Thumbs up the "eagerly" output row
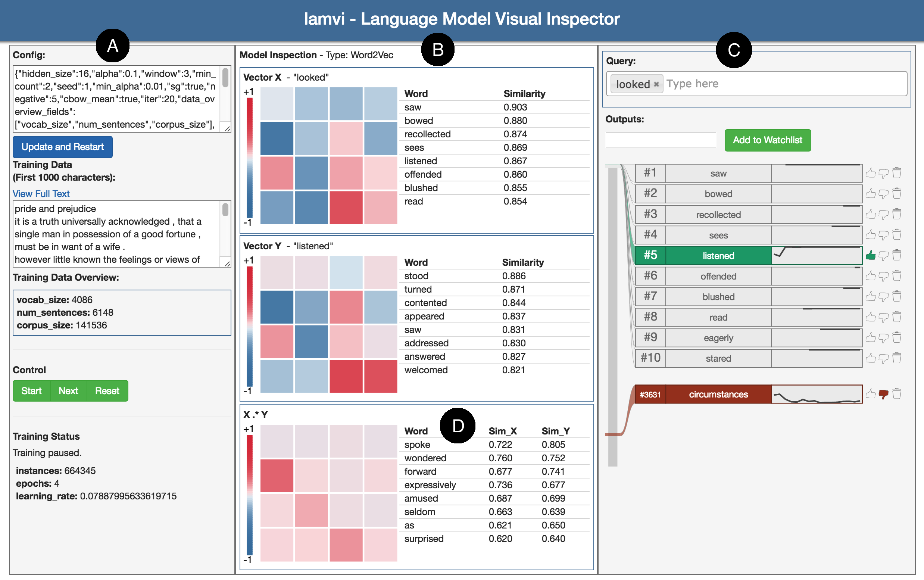The width and height of the screenshot is (924, 580). [871, 337]
